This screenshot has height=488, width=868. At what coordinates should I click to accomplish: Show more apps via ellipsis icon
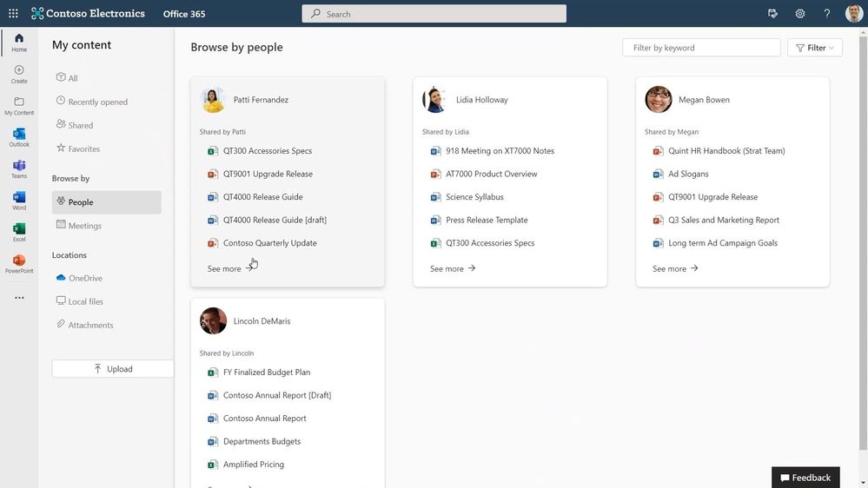click(19, 298)
